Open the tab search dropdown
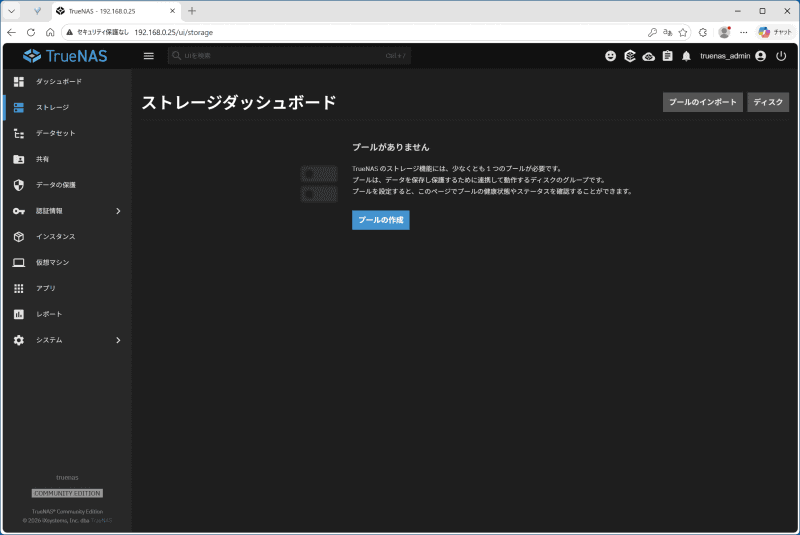 [11, 11]
